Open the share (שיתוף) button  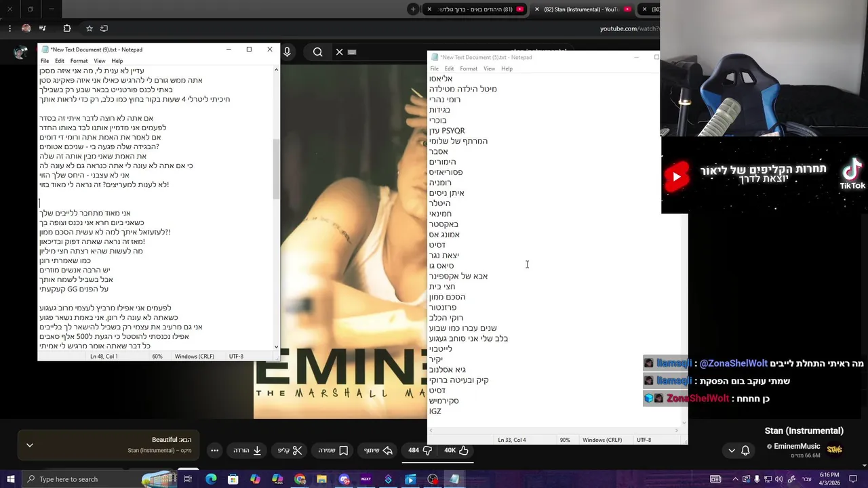tap(378, 450)
